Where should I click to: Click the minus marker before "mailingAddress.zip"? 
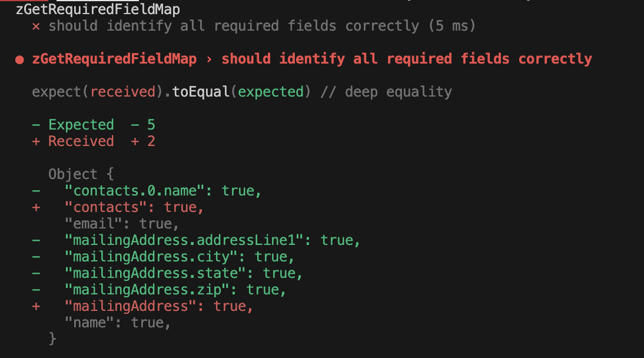coord(36,290)
